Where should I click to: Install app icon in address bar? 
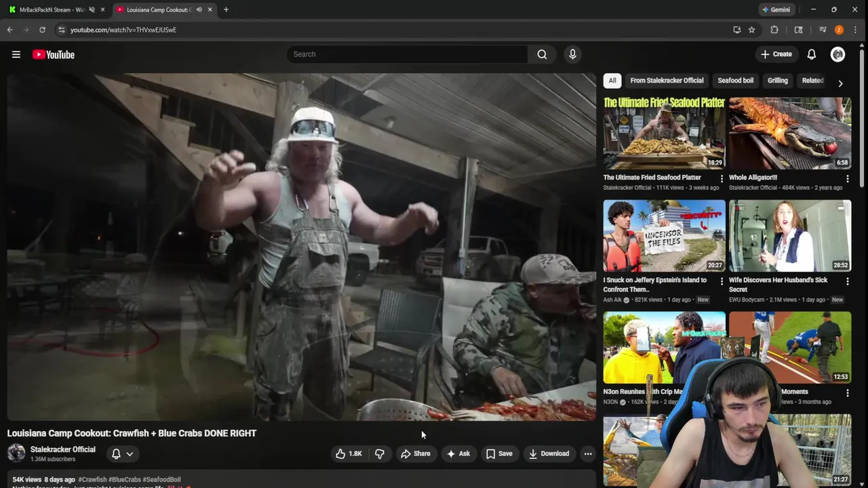[x=737, y=30]
